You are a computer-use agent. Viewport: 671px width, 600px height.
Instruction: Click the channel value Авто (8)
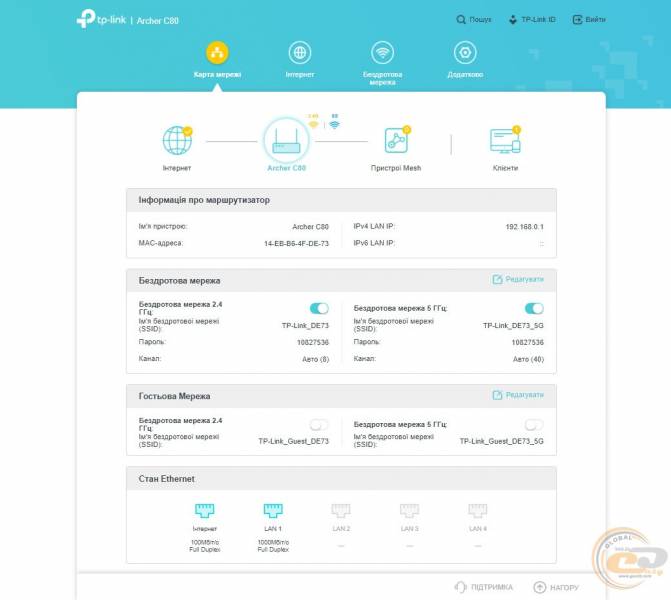click(315, 359)
